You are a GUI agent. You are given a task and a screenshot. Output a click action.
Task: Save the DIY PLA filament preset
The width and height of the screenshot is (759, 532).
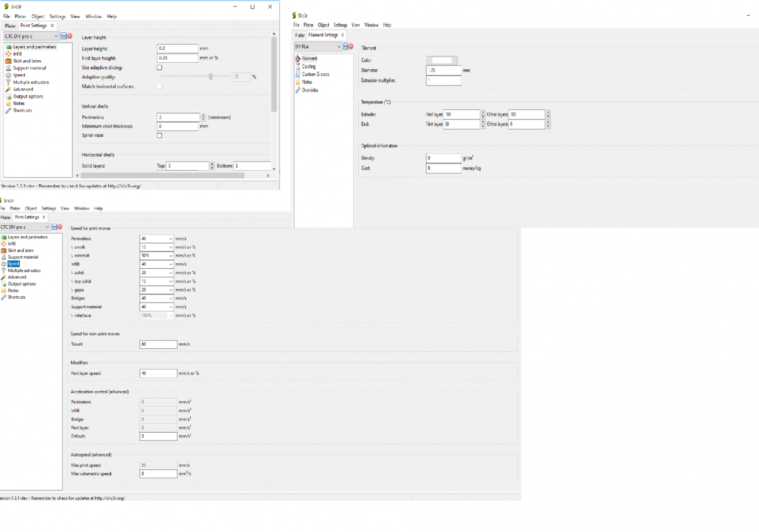(346, 47)
